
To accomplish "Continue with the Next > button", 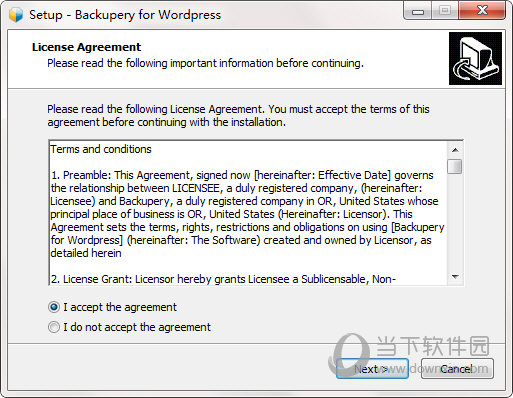I will coord(372,369).
